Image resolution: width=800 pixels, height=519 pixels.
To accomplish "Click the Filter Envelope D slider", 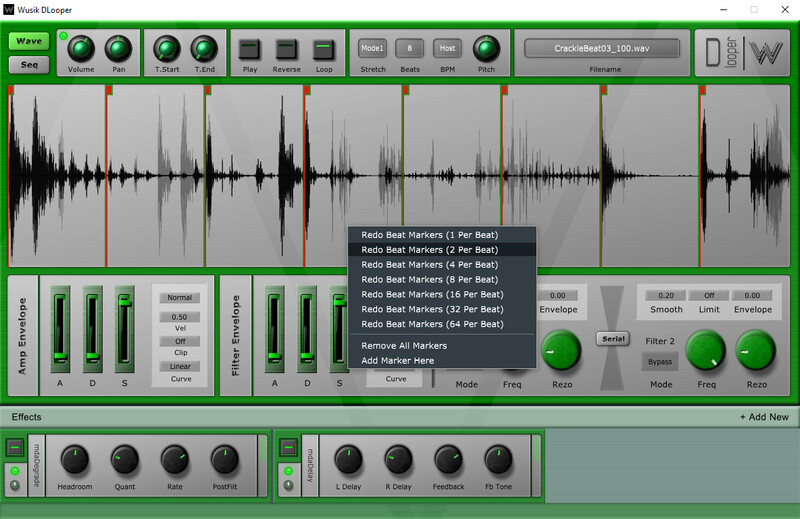I will (307, 329).
